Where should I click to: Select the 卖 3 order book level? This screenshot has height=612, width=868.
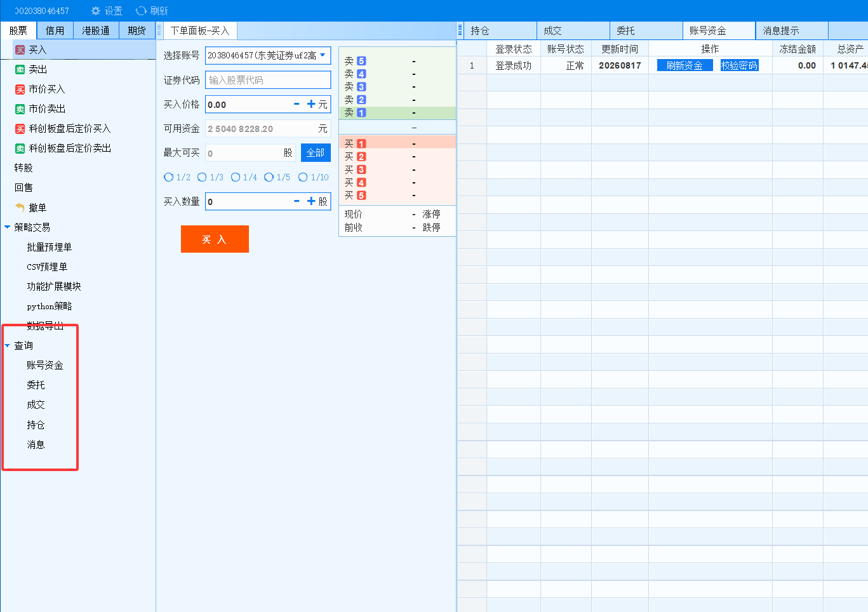397,87
